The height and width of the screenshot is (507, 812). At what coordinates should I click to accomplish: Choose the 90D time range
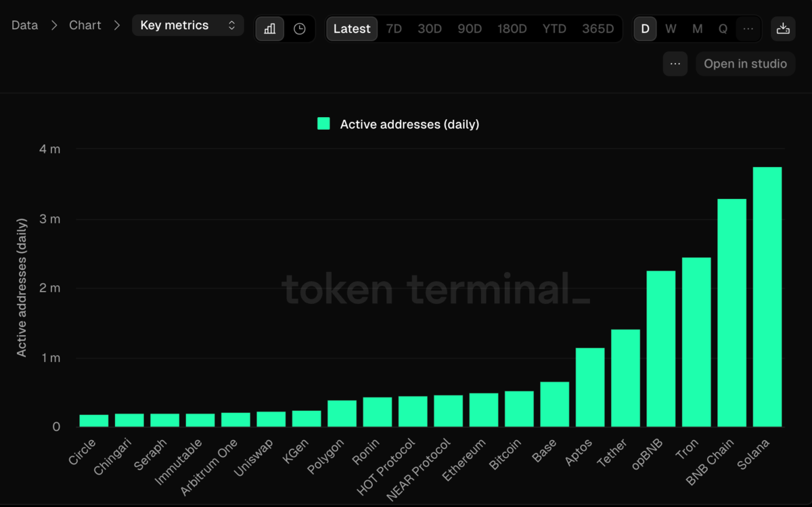(470, 29)
